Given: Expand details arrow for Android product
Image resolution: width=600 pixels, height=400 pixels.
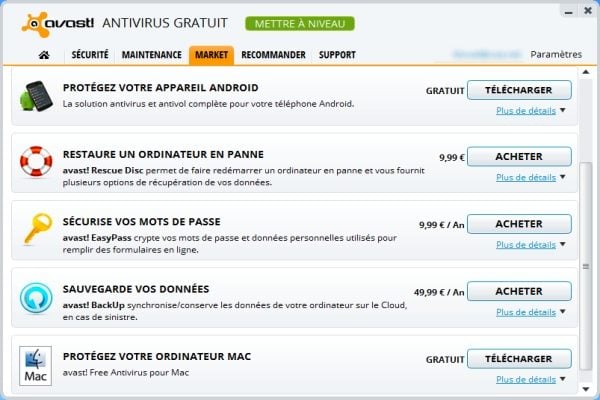Looking at the screenshot, I should tap(563, 111).
